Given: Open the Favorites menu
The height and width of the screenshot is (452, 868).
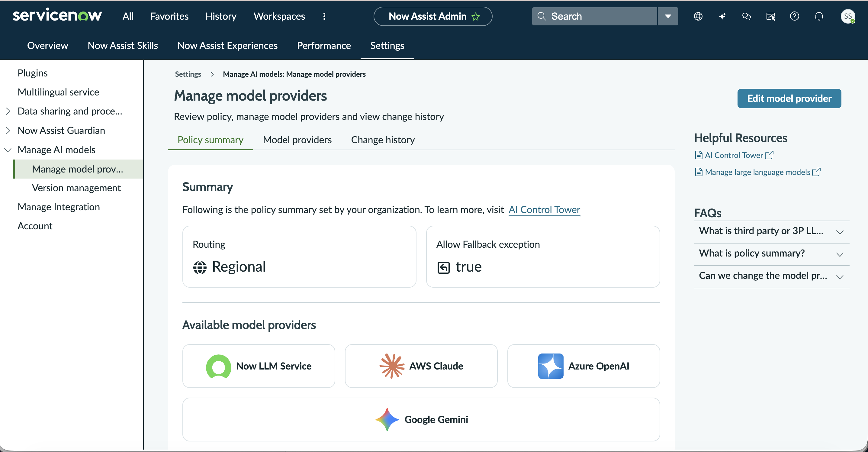Looking at the screenshot, I should click(x=169, y=16).
